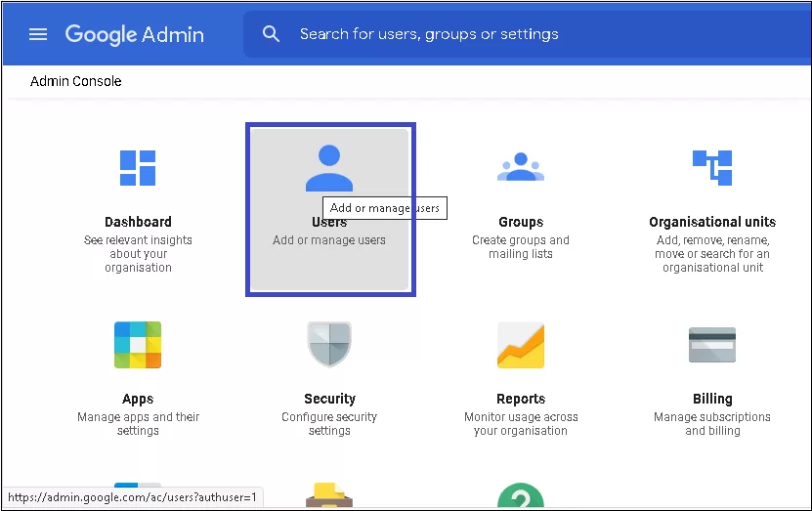This screenshot has height=511, width=812.
Task: Click 'Monitor usage across your organisation' text
Action: click(521, 423)
